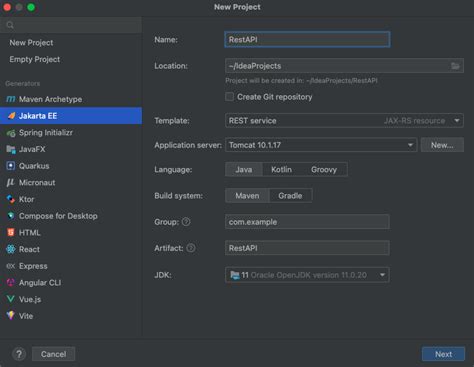
Task: Select the Maven Archetype generator label
Action: [50, 99]
